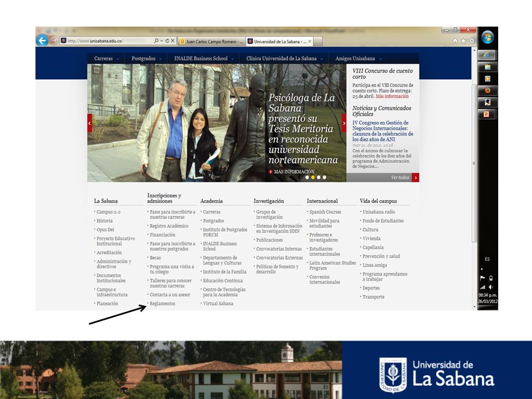This screenshot has height=399, width=532.
Task: Click the Financiación link
Action: coord(162,235)
